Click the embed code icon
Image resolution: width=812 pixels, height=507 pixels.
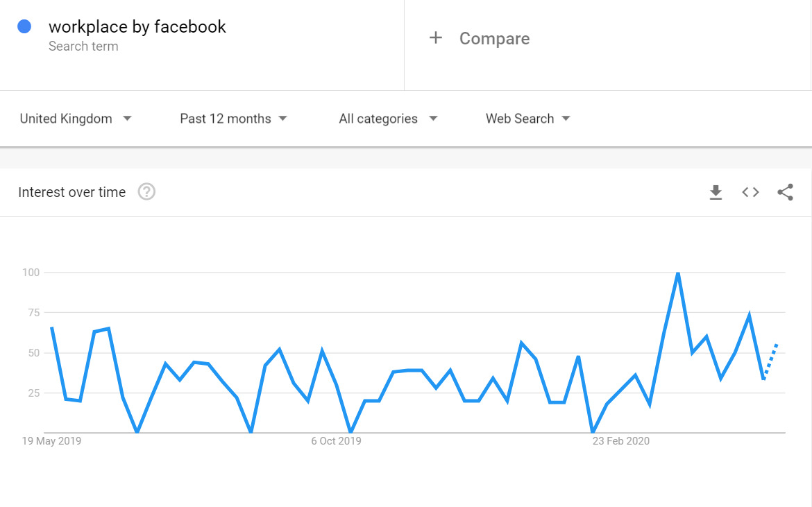(750, 192)
